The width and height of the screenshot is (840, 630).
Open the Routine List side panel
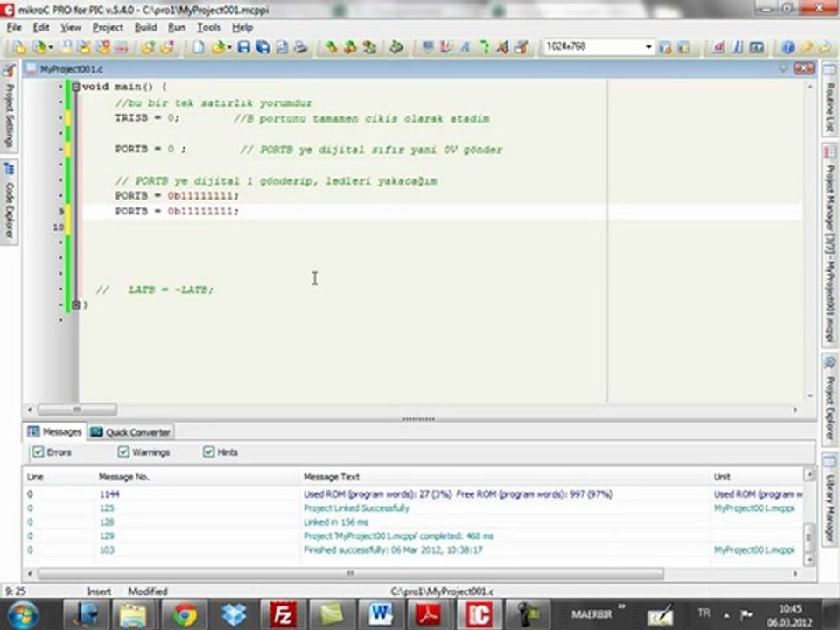tap(829, 100)
